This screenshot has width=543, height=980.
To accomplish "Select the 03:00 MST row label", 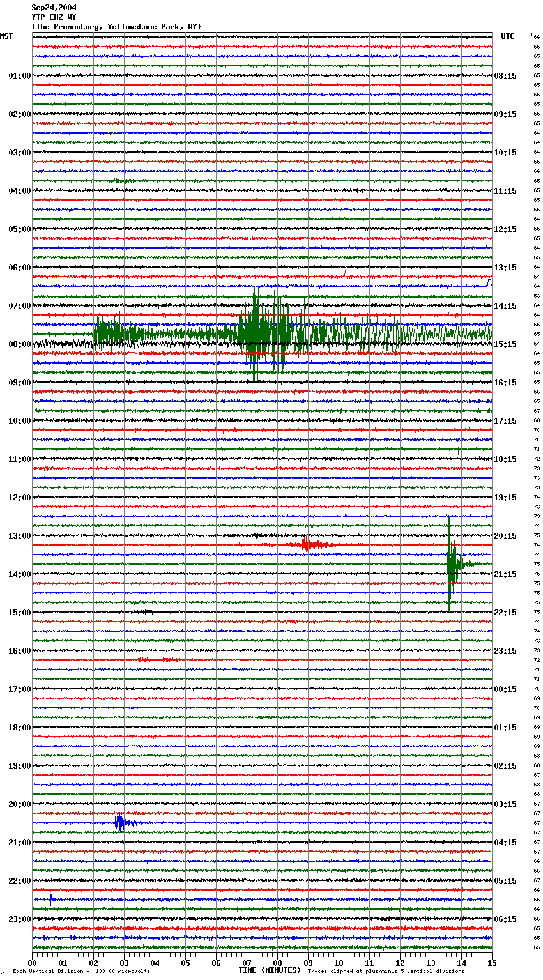I will [x=20, y=153].
